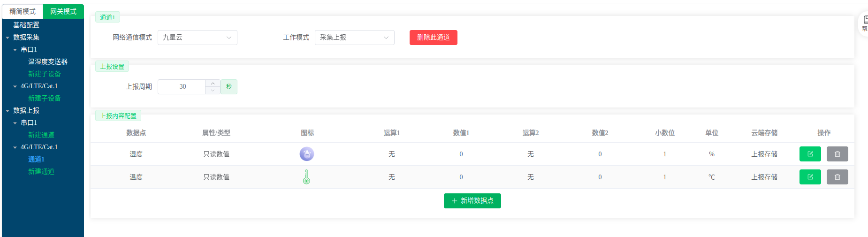Screen dimensions: 868x237
Task: Click the 云端存储 column header
Action: (x=764, y=133)
